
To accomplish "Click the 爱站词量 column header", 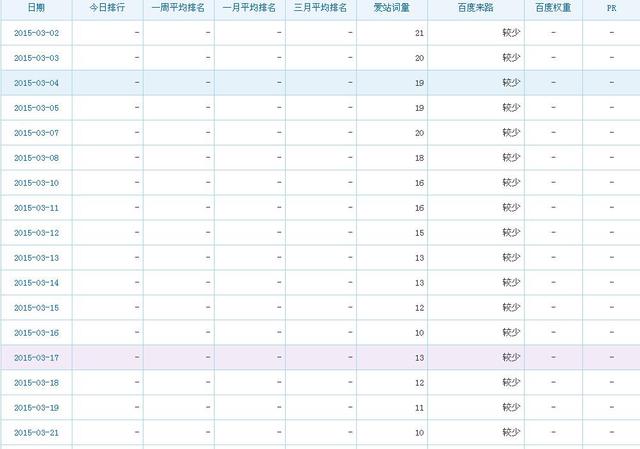I will click(392, 8).
